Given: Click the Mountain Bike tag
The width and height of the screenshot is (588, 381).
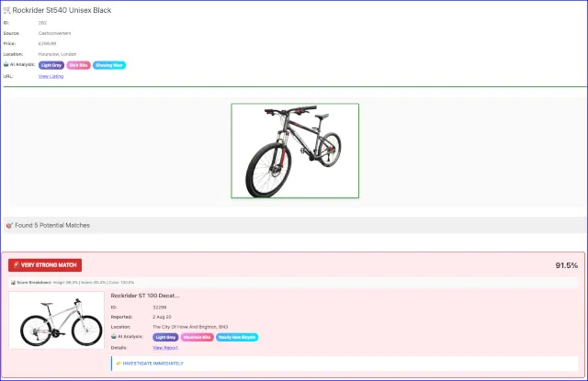Looking at the screenshot, I should 198,337.
